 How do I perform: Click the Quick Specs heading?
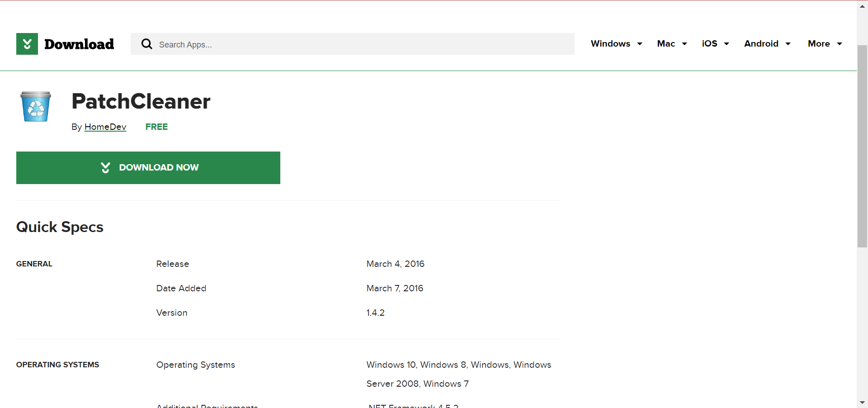pyautogui.click(x=60, y=227)
